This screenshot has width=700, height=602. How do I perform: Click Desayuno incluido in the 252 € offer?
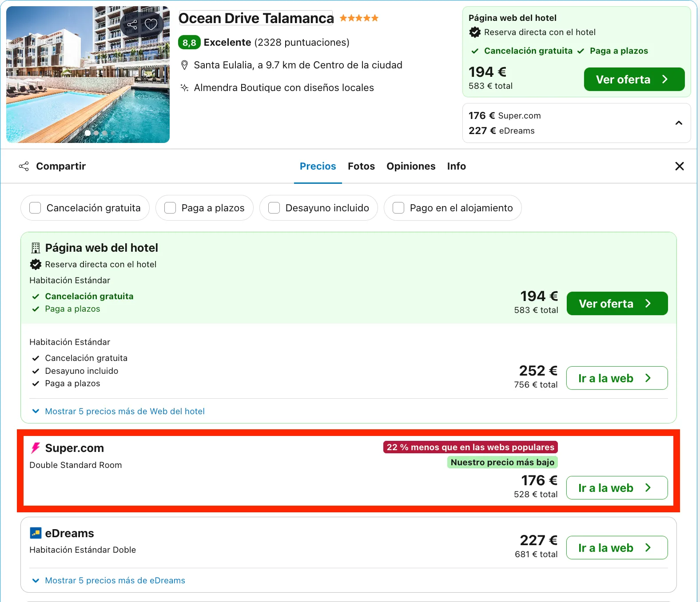(81, 371)
